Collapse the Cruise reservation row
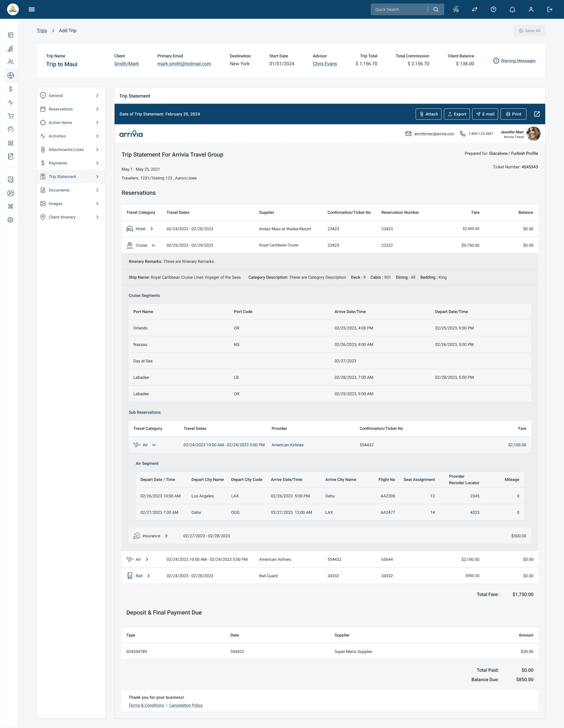 click(x=153, y=245)
